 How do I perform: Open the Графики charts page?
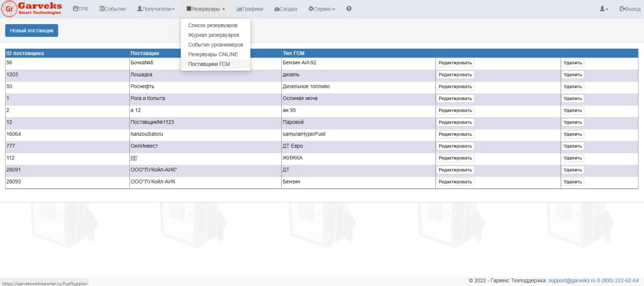250,9
